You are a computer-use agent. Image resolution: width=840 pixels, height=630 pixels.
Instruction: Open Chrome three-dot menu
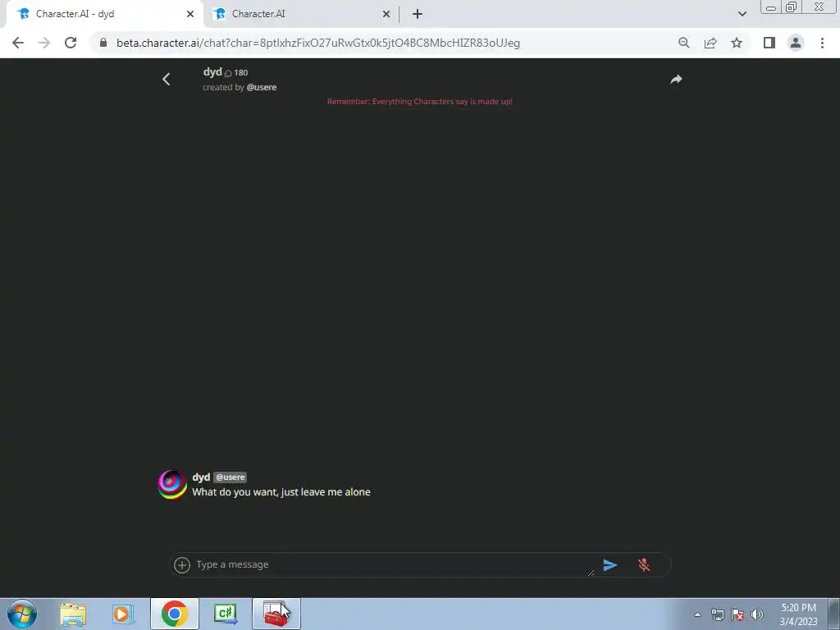tap(822, 43)
